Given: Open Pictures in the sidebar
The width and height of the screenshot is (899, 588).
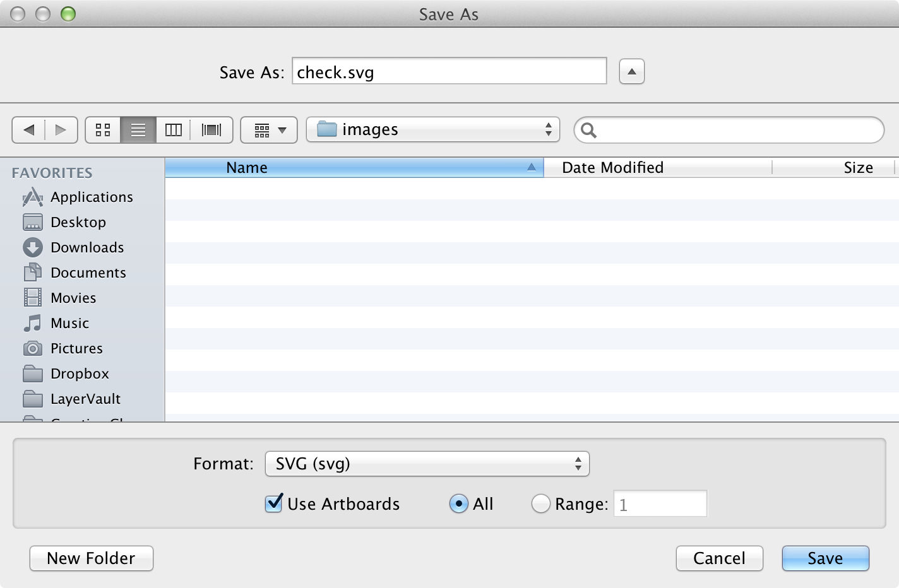Looking at the screenshot, I should 63,348.
